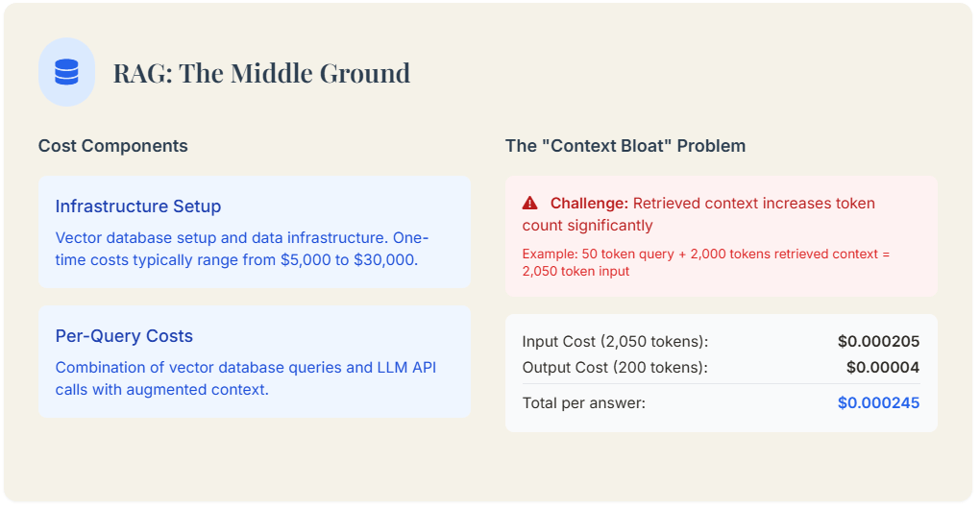The width and height of the screenshot is (980, 509).
Task: Click the "Output Cost (200 tokens):" label
Action: point(616,367)
